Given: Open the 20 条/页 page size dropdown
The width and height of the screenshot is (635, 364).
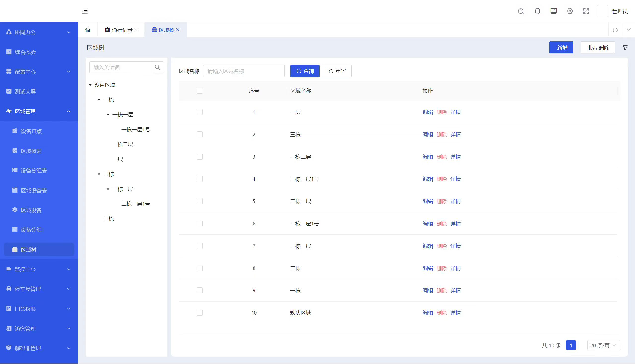Looking at the screenshot, I should (603, 345).
